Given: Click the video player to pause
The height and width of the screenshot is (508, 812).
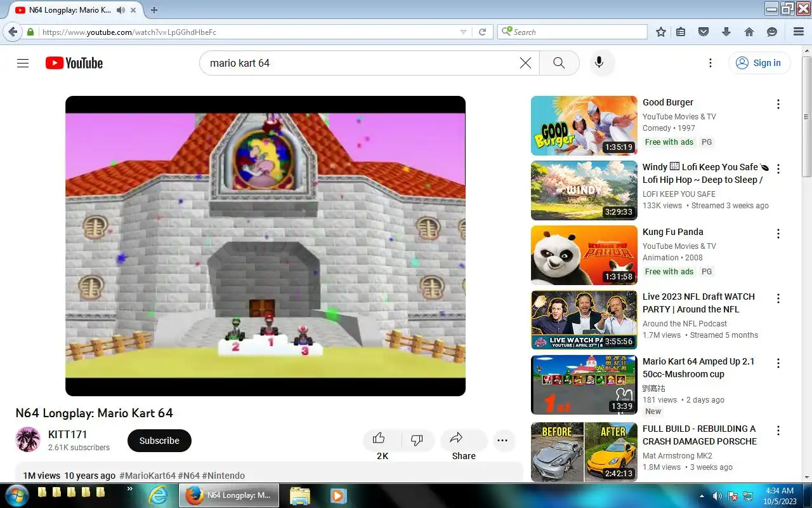Looking at the screenshot, I should click(265, 246).
